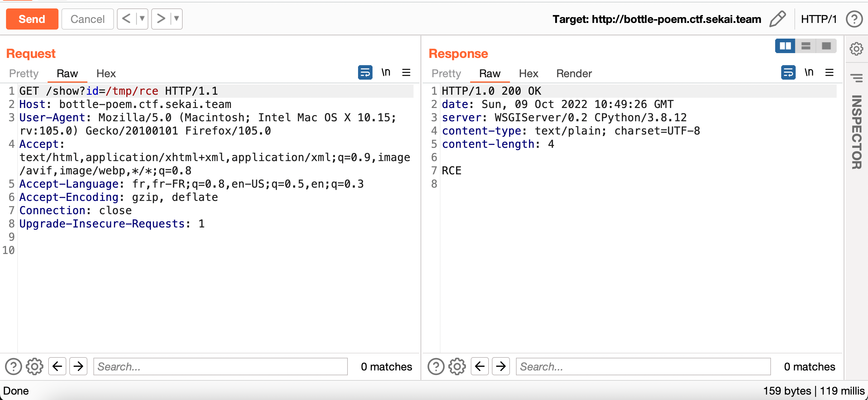Click the server: WSGIServer response header
The height and width of the screenshot is (400, 868).
click(x=564, y=117)
